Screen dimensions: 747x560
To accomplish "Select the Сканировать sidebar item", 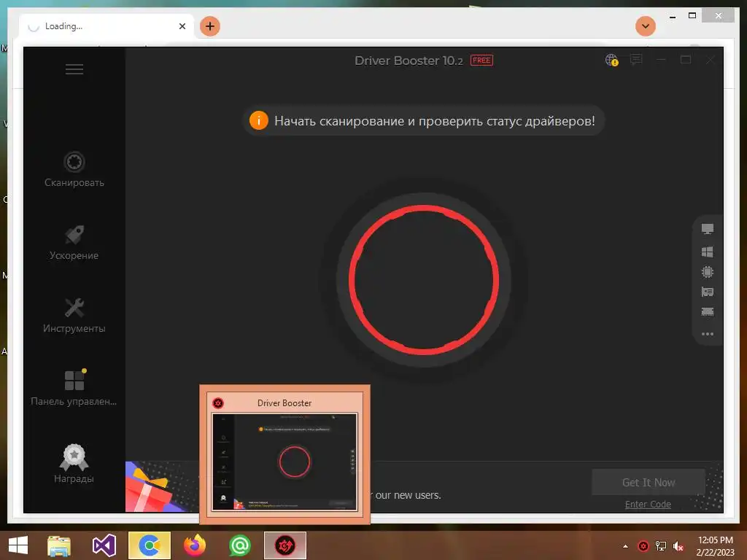I will pos(74,169).
